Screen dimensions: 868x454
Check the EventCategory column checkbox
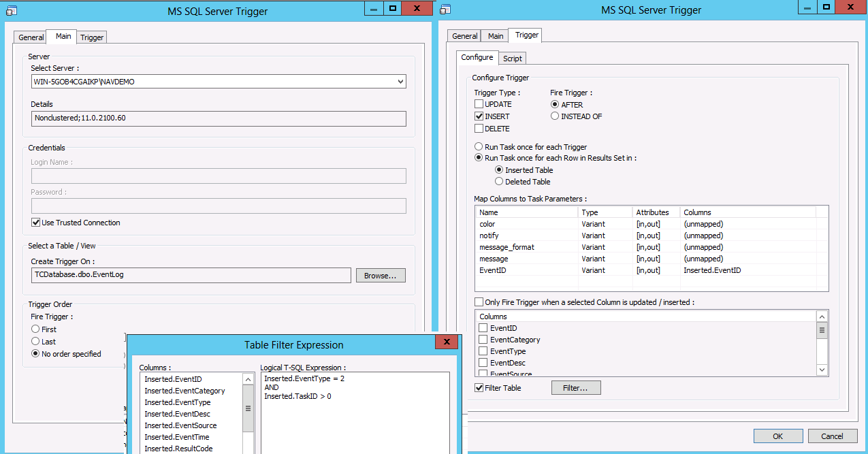483,340
